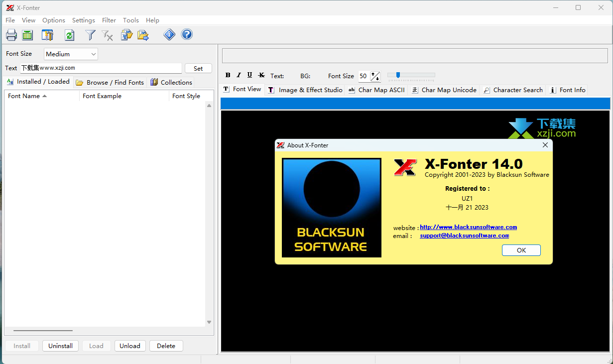Click the refresh font list icon
Viewport: 613px width, 364px height.
click(70, 35)
